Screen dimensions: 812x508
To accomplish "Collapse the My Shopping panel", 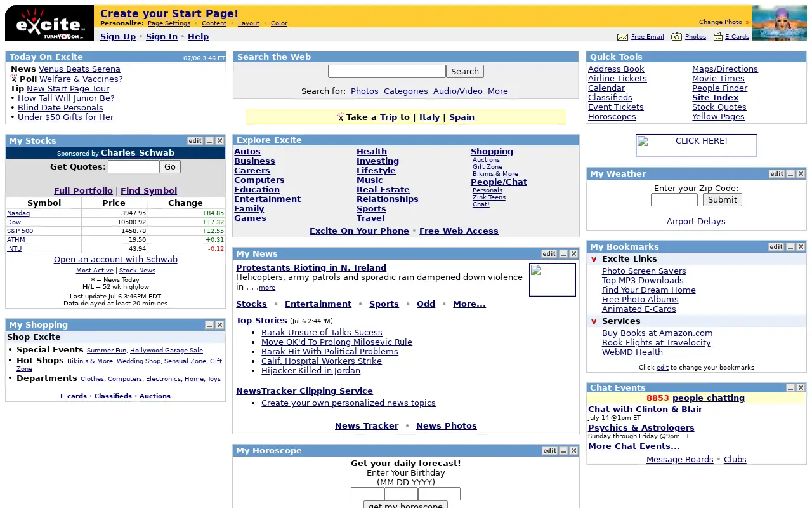I will pyautogui.click(x=209, y=325).
